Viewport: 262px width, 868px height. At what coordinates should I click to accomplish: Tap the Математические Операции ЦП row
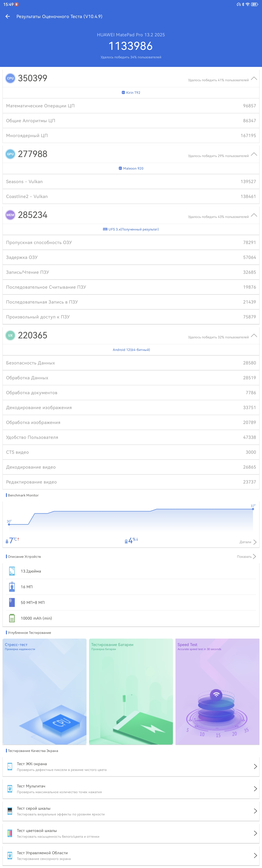click(x=131, y=106)
